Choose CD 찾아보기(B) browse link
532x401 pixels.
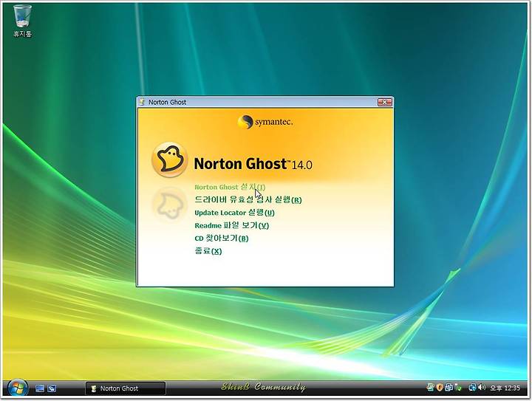(x=221, y=239)
